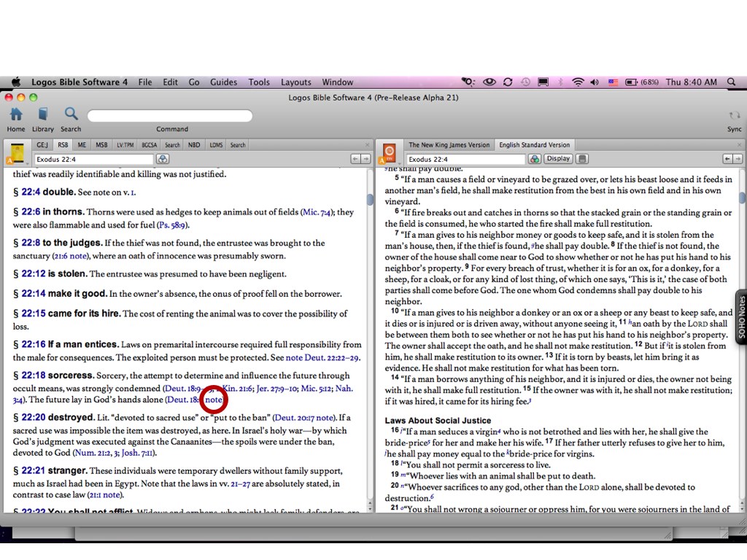Click colored visual filter icon in ESV panel
The width and height of the screenshot is (747, 560).
point(535,159)
